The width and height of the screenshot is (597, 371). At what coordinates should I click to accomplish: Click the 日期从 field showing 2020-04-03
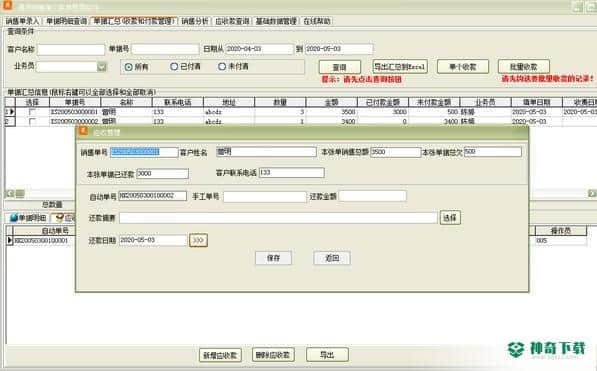click(x=259, y=49)
